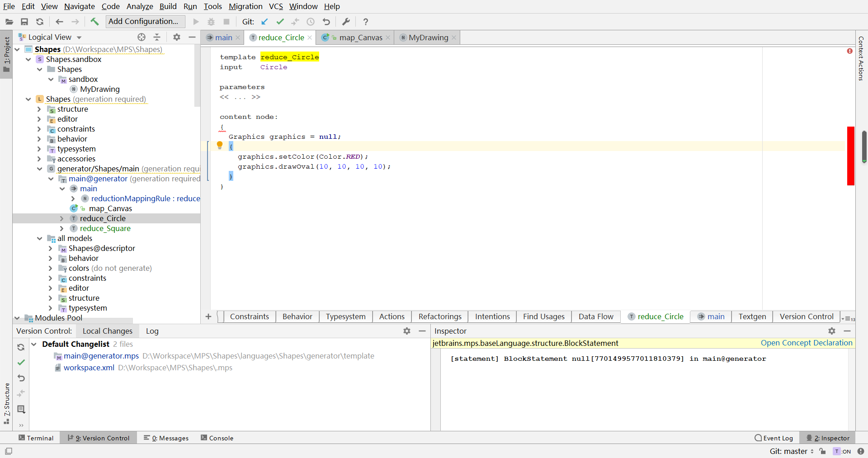Open settings with the wrench toolbar icon

[x=345, y=21]
